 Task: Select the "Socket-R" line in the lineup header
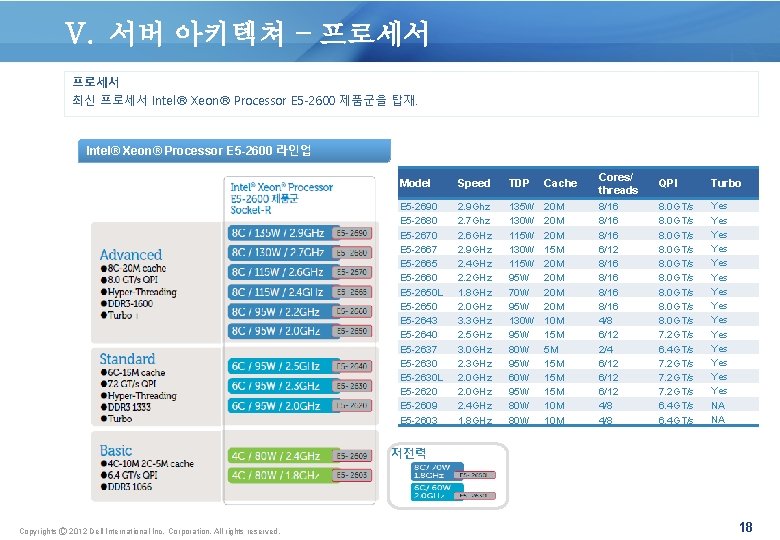tap(251, 210)
